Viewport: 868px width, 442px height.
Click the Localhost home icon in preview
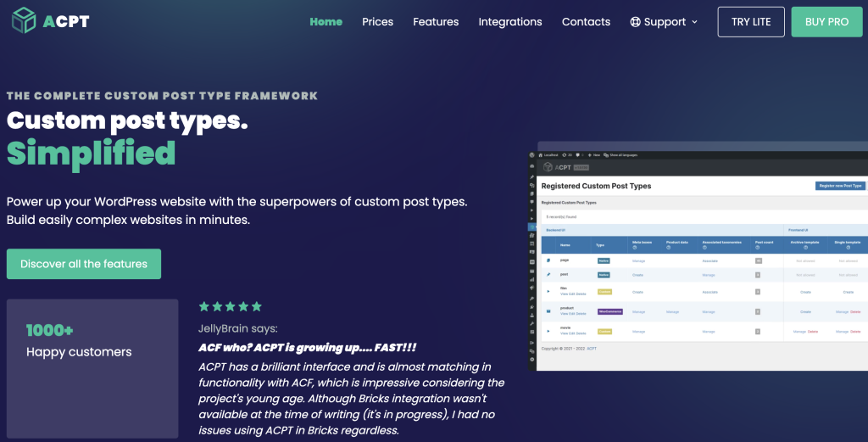(x=541, y=155)
